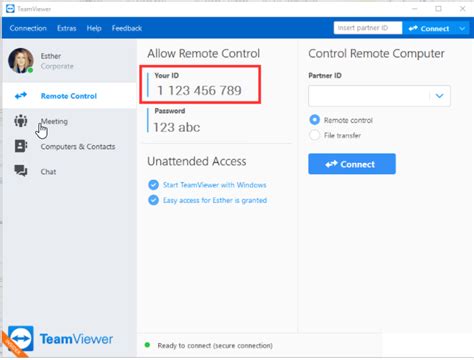The image size is (474, 360).
Task: Select the File transfer radio button
Action: coord(314,135)
